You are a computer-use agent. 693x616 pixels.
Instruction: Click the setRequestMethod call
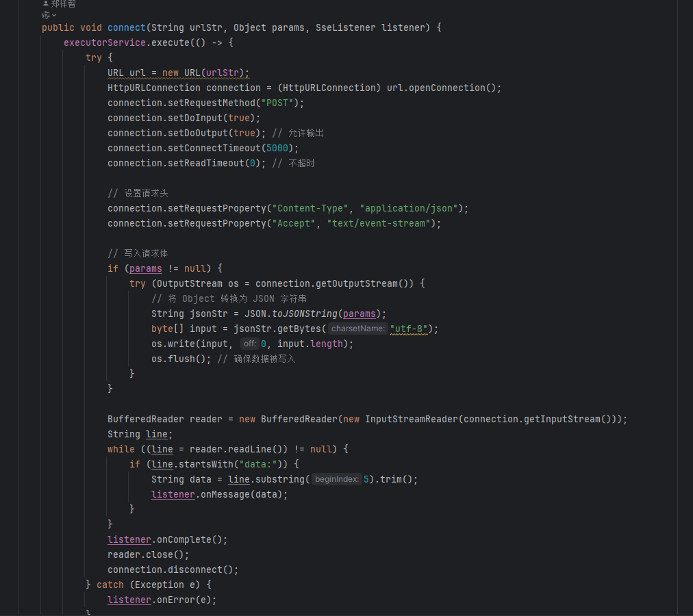pos(212,103)
